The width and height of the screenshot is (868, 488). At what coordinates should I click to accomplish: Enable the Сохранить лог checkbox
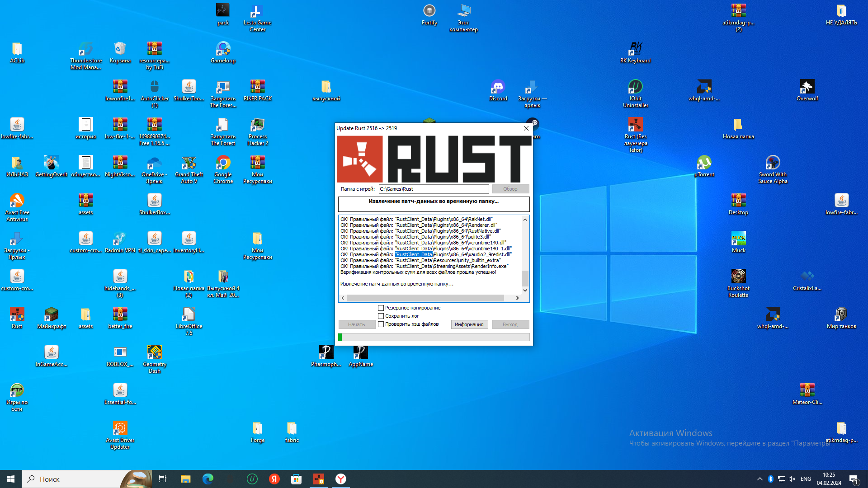[381, 316]
